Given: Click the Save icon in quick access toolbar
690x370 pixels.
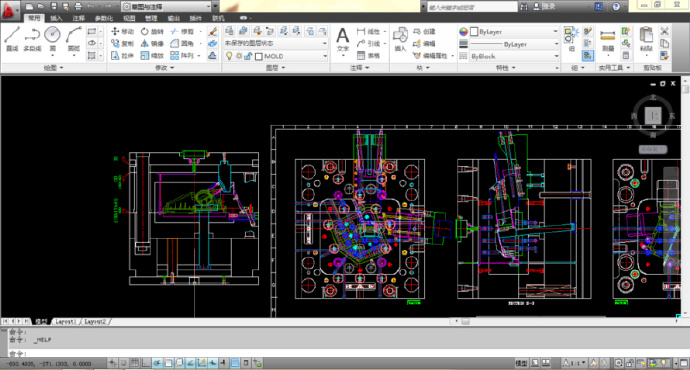Looking at the screenshot, I should (53, 6).
